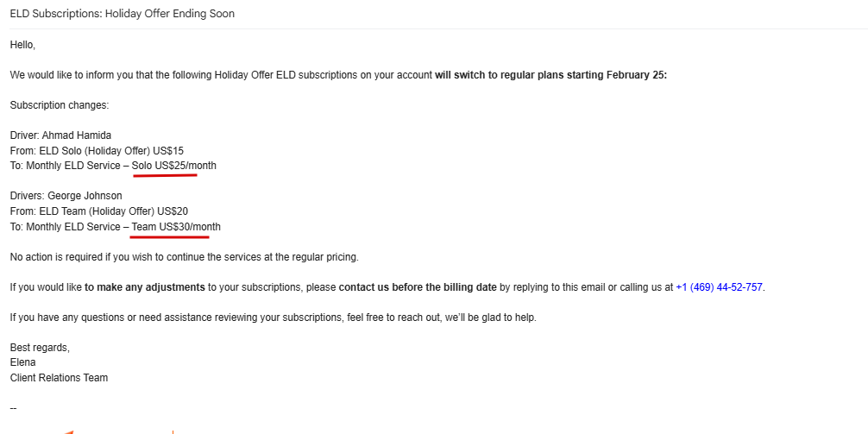Click the bold phrase 'contact us before the billing date'
The image size is (868, 434).
click(418, 287)
